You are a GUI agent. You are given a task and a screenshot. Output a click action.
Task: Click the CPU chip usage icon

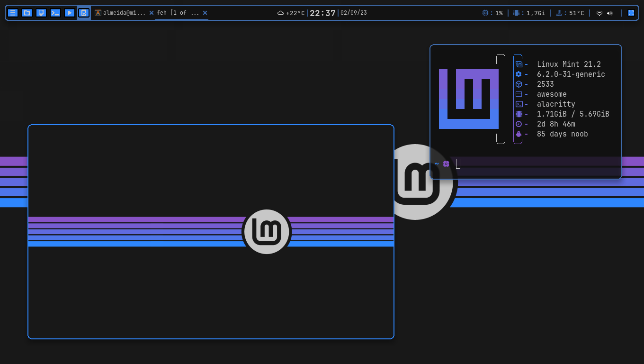tap(485, 13)
